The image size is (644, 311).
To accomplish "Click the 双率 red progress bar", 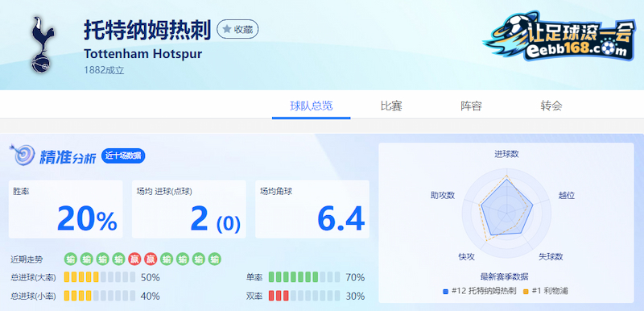I will pos(304,296).
